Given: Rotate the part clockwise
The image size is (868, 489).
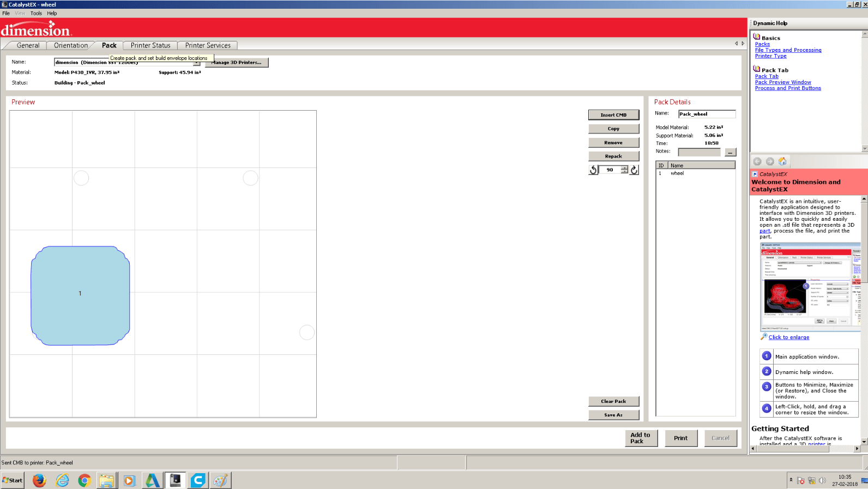Looking at the screenshot, I should (x=634, y=170).
